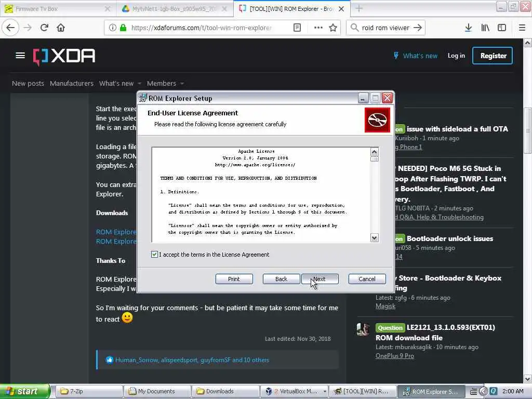
Task: Click the avatar beside LE2121 question
Action: point(363,329)
